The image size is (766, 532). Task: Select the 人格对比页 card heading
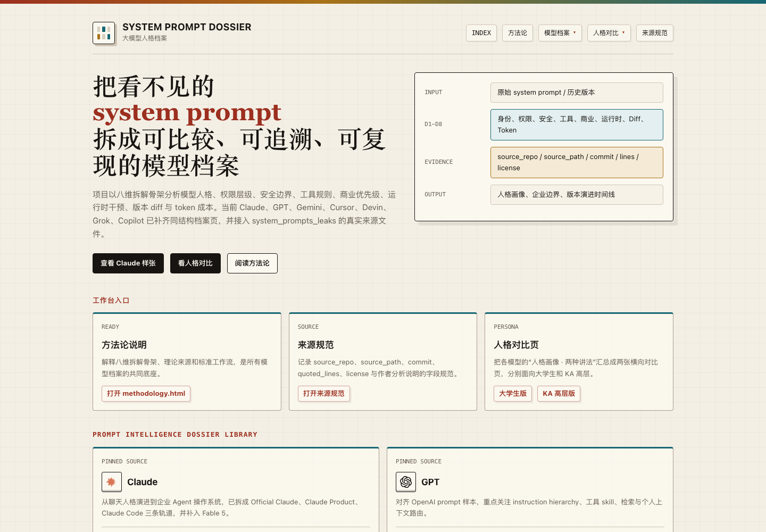click(x=516, y=345)
